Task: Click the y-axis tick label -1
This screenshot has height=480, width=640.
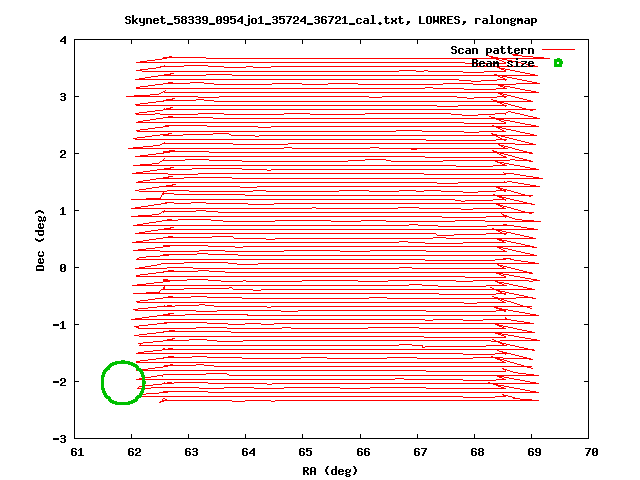Action: [x=60, y=325]
